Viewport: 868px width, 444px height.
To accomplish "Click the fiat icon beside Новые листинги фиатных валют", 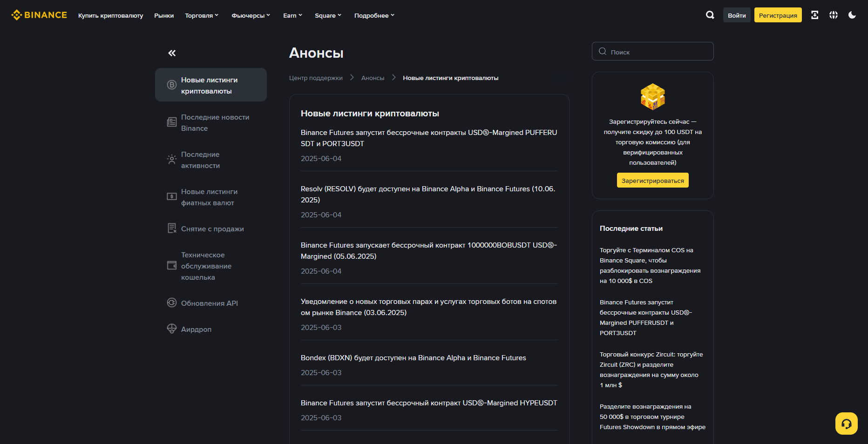I will pyautogui.click(x=172, y=196).
